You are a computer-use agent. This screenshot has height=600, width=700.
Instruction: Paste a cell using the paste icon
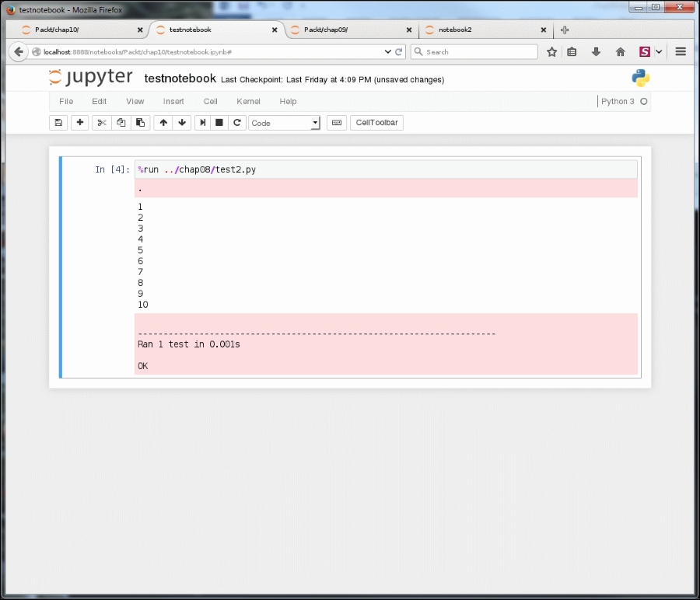click(140, 122)
